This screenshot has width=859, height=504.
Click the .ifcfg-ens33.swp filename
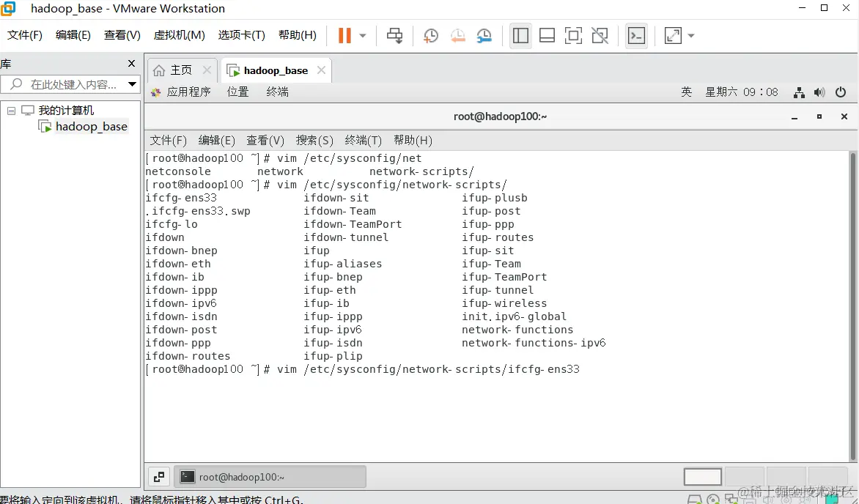click(x=198, y=211)
